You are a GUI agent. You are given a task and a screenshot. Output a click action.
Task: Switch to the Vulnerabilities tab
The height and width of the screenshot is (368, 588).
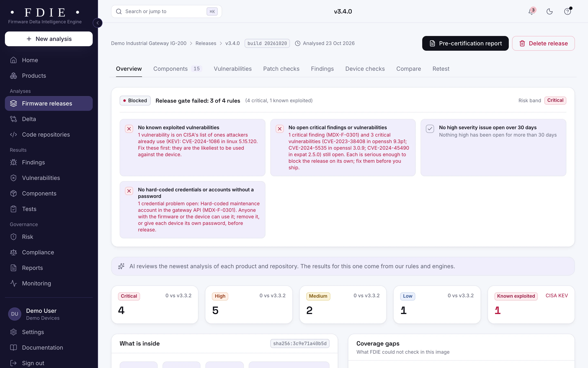pyautogui.click(x=233, y=69)
